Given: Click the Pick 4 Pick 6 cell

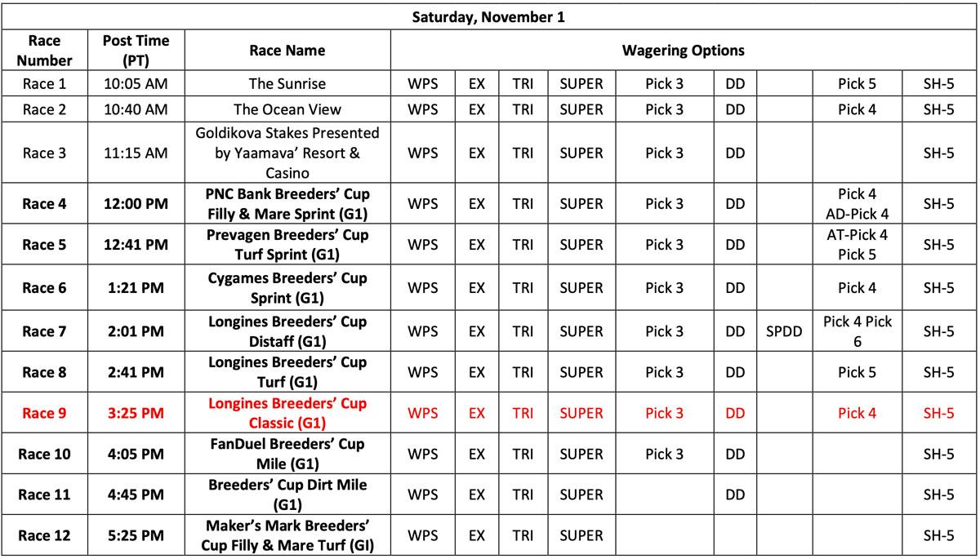Looking at the screenshot, I should [857, 331].
